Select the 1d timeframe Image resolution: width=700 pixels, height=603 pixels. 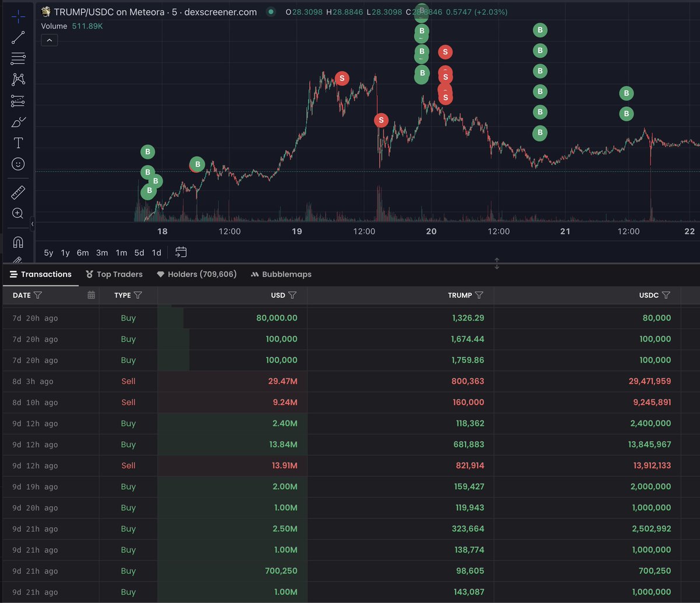pos(156,253)
